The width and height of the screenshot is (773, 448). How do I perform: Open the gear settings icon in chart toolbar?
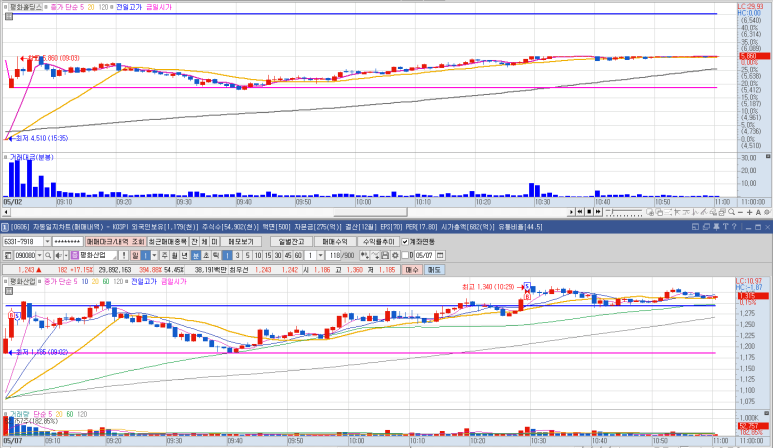(395, 255)
